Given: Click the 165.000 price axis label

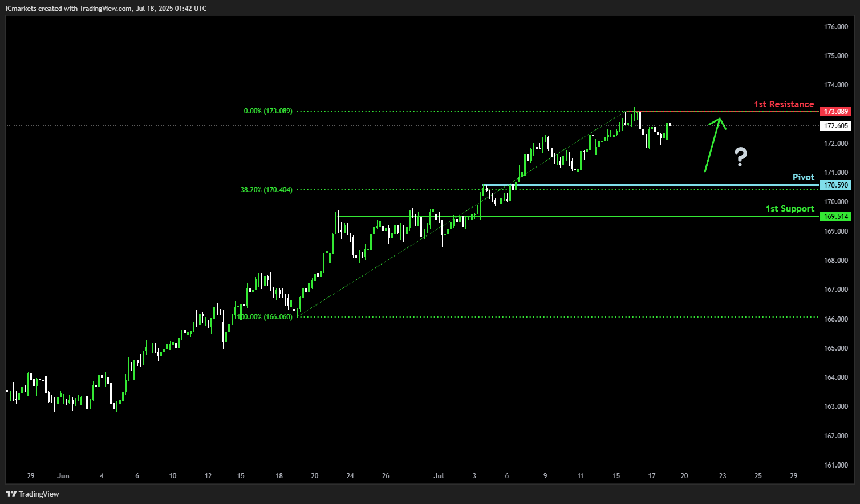Looking at the screenshot, I should coord(836,348).
